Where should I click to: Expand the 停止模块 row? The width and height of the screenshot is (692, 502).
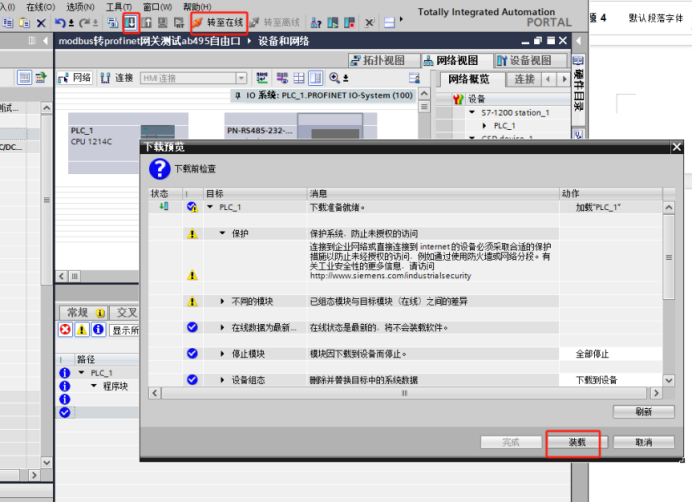[222, 354]
